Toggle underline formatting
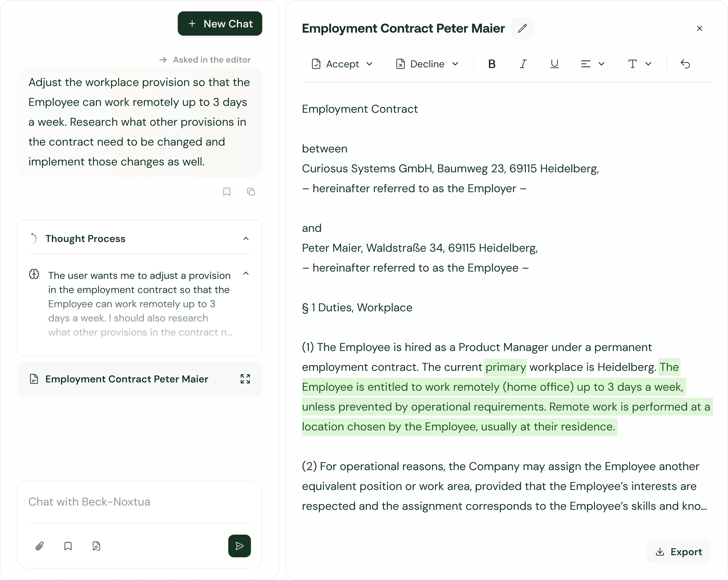Image resolution: width=728 pixels, height=580 pixels. 554,64
